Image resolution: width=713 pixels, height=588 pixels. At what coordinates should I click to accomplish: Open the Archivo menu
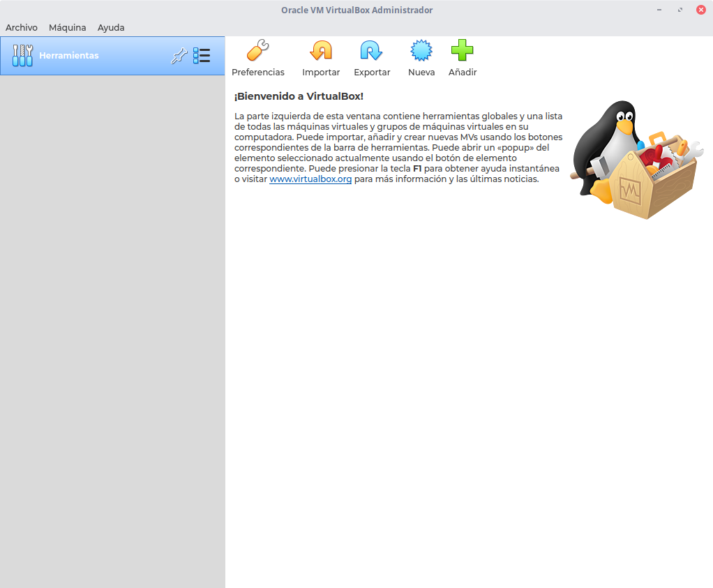coord(22,27)
